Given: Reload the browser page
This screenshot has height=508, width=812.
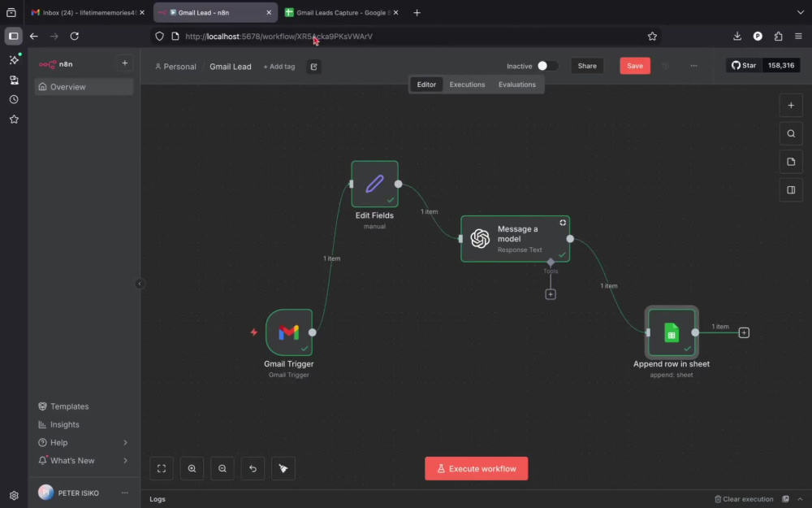Looking at the screenshot, I should [75, 37].
